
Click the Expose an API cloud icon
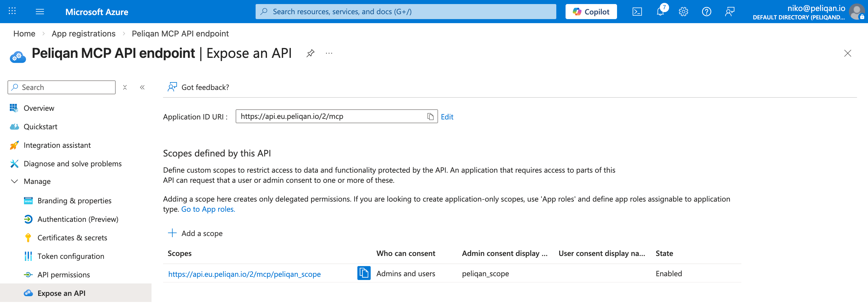click(28, 293)
